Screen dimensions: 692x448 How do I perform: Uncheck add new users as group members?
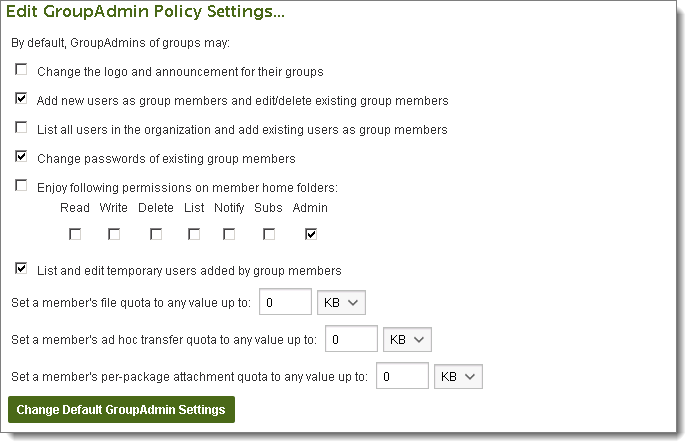tap(21, 100)
